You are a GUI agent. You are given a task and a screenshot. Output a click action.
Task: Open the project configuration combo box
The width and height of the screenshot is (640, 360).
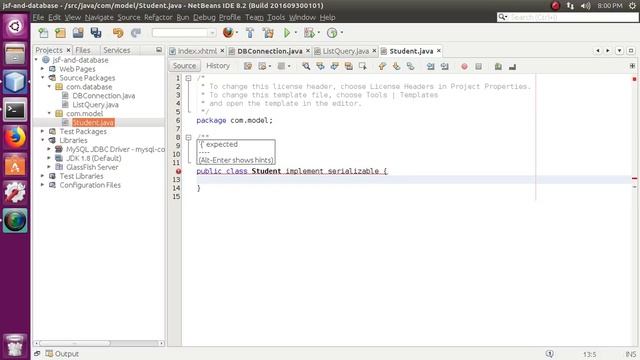(184, 33)
